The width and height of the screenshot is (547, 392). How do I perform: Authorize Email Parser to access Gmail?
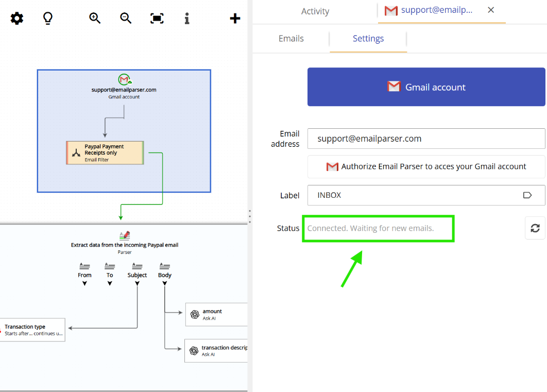(x=426, y=166)
